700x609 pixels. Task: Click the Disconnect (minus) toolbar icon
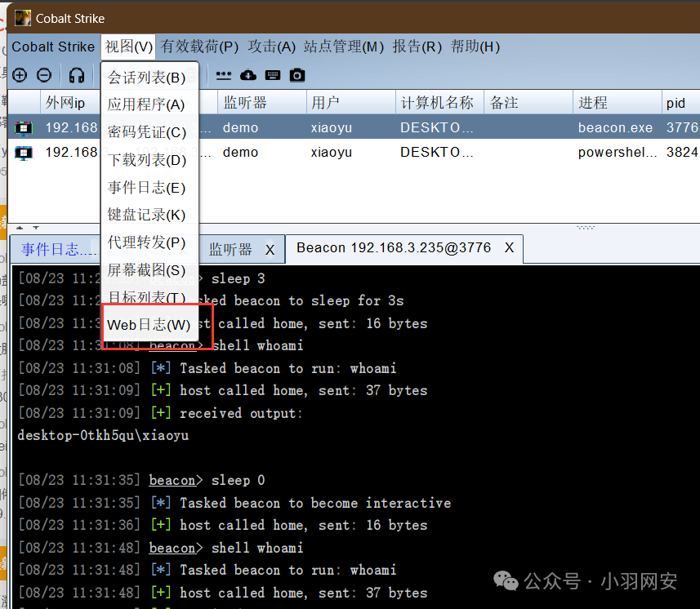(44, 75)
